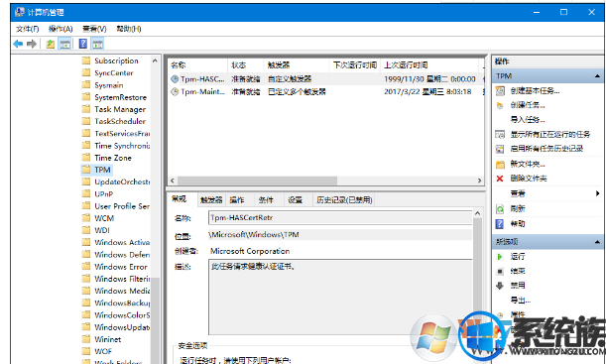Click the task list scroll left arrow
This screenshot has width=606, height=364.
coord(173,181)
